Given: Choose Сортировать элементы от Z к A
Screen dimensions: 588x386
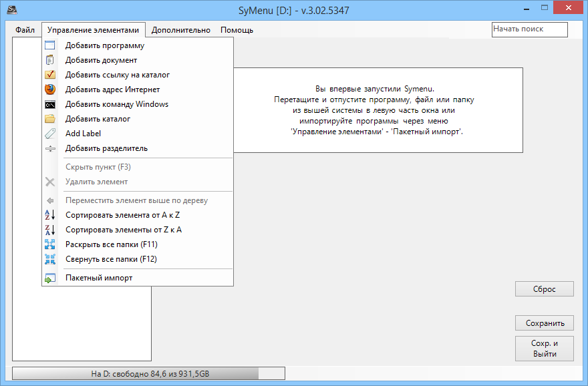Looking at the screenshot, I should pos(138,230).
